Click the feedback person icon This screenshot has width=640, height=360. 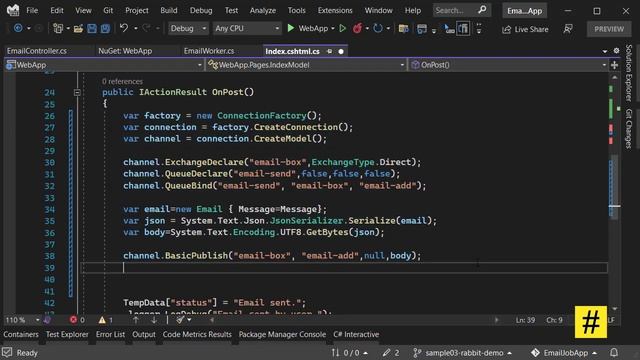(568, 29)
